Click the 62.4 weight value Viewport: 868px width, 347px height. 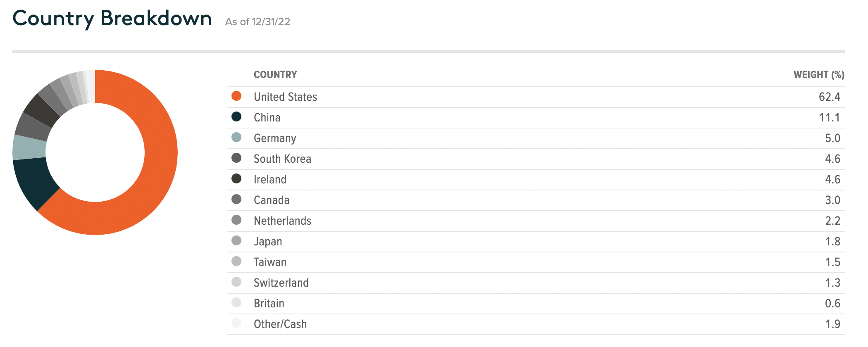pos(830,97)
